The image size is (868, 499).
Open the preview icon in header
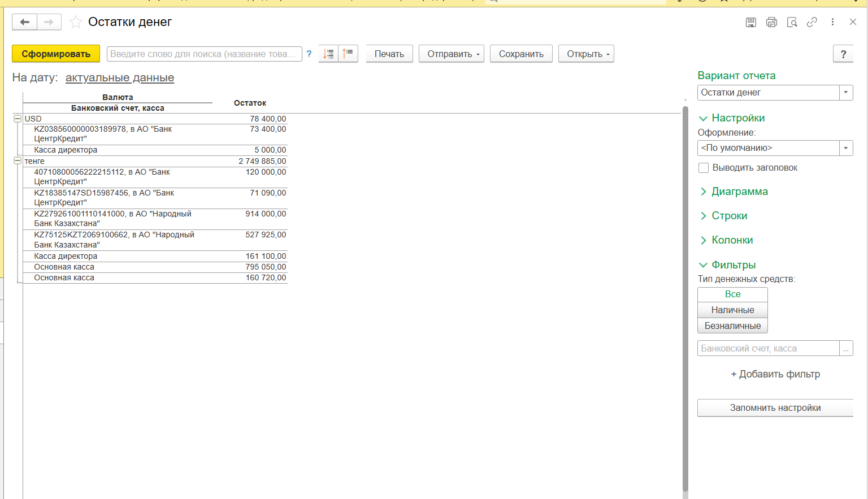point(792,22)
